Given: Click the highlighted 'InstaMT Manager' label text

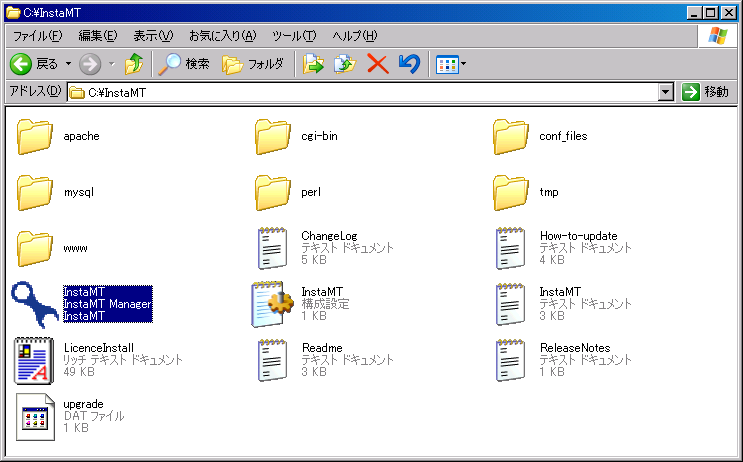Looking at the screenshot, I should [108, 304].
